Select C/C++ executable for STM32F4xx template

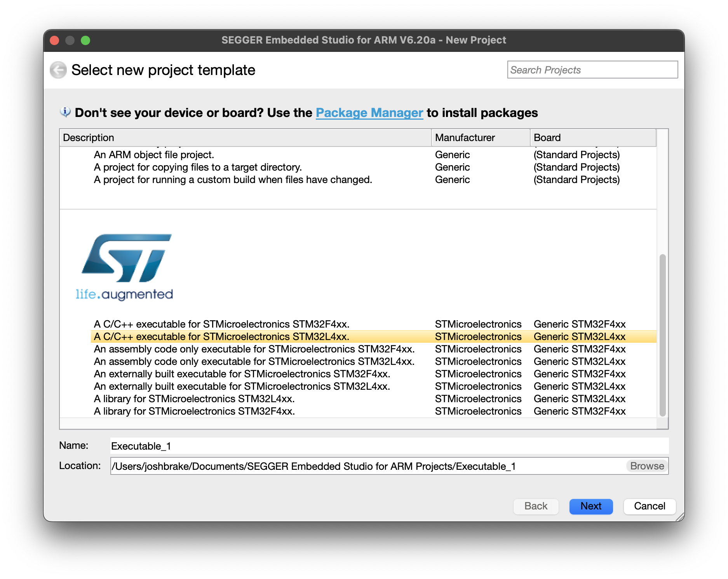[221, 324]
